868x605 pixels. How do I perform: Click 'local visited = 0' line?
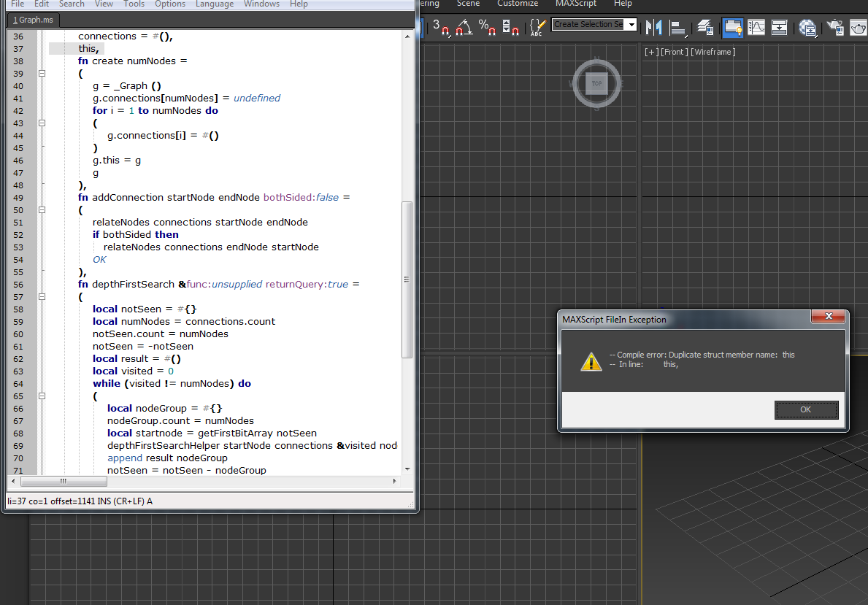pos(133,371)
